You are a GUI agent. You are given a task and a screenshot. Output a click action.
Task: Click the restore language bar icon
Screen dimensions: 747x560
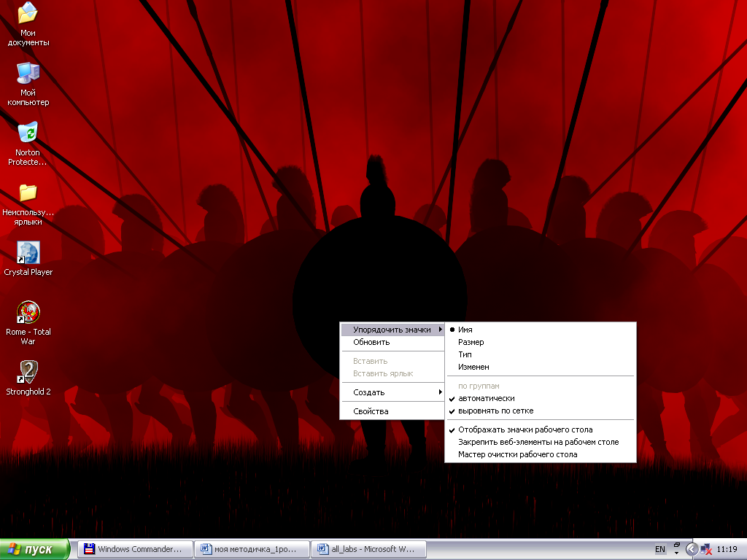coord(676,545)
